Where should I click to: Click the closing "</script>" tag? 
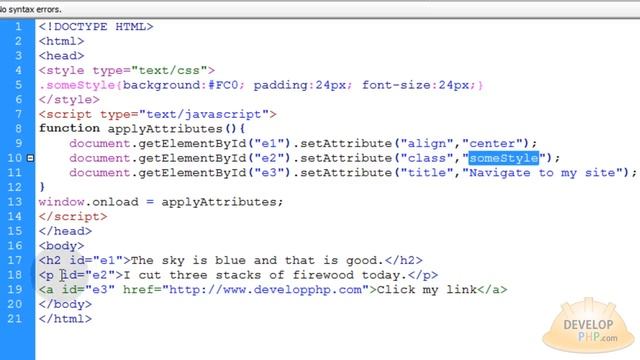[x=73, y=216]
